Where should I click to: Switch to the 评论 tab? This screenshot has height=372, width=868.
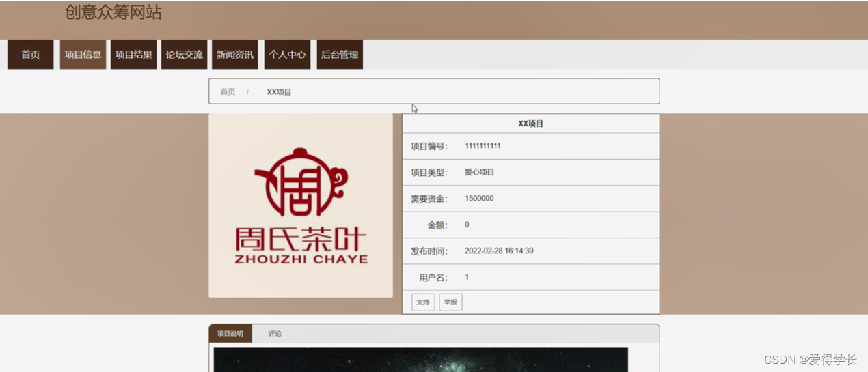click(275, 334)
